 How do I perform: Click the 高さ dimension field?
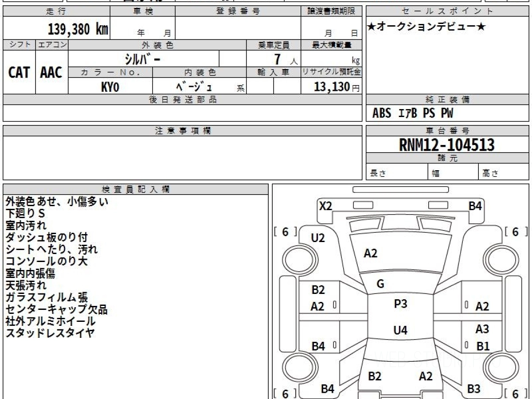click(504, 172)
